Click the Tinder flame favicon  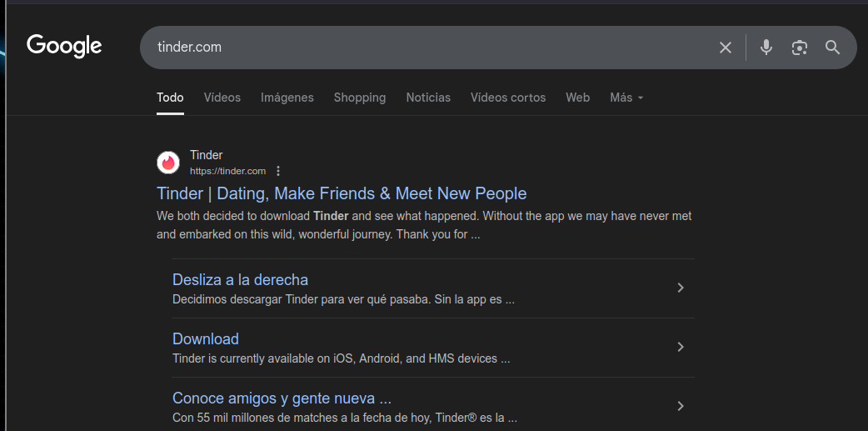[168, 163]
